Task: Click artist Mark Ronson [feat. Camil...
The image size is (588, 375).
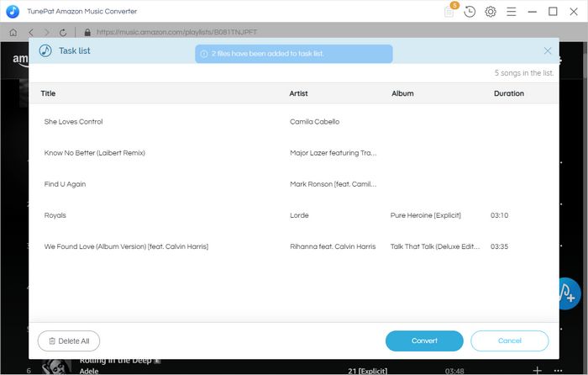Action: [333, 184]
